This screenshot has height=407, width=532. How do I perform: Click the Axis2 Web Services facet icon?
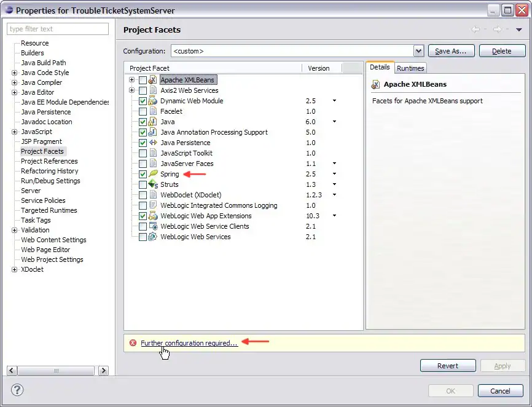click(x=153, y=90)
